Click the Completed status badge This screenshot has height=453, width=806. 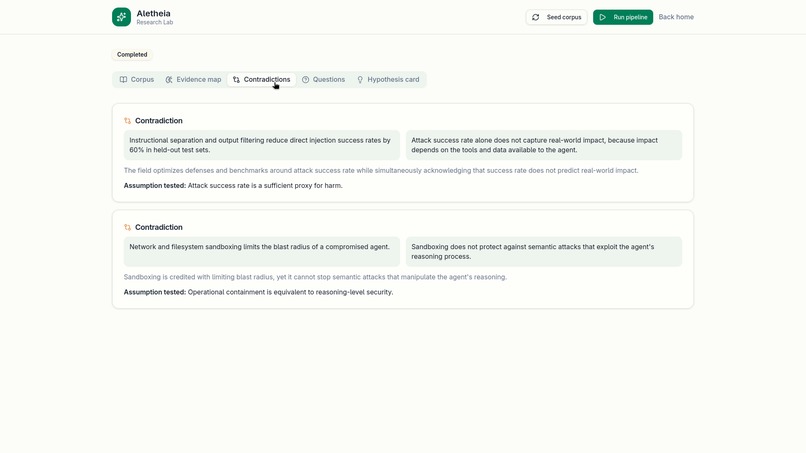[132, 55]
